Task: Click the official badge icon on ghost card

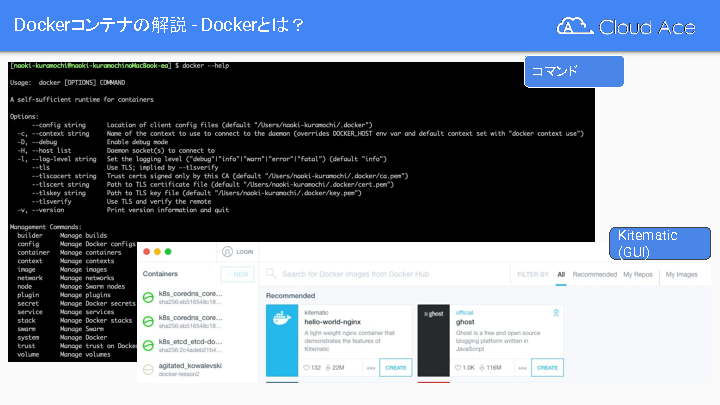Action: tap(556, 312)
